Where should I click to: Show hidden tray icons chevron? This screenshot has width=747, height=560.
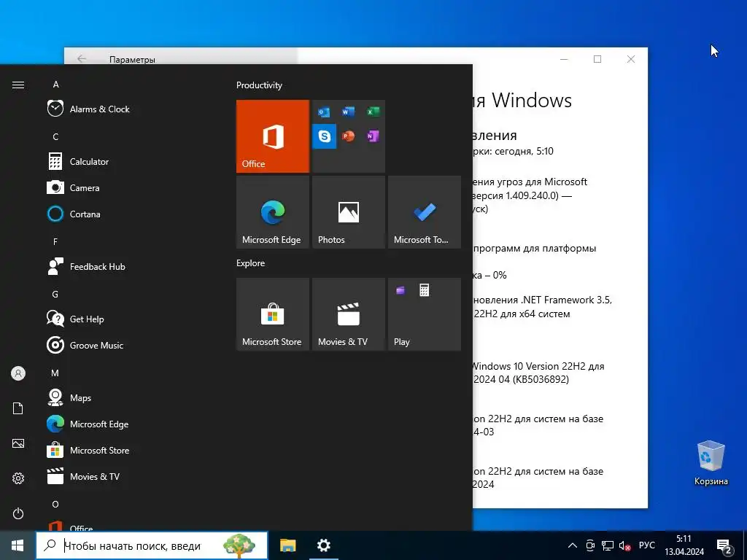pyautogui.click(x=573, y=545)
